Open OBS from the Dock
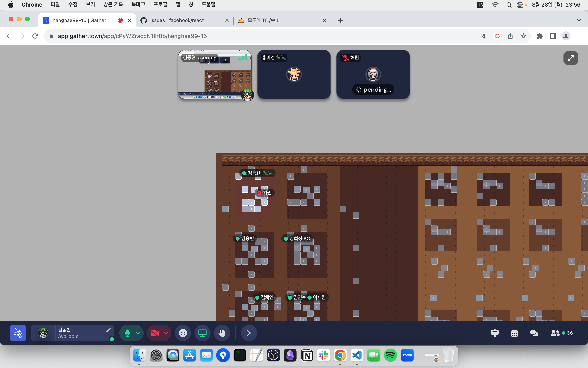The height and width of the screenshot is (368, 588). (x=273, y=355)
